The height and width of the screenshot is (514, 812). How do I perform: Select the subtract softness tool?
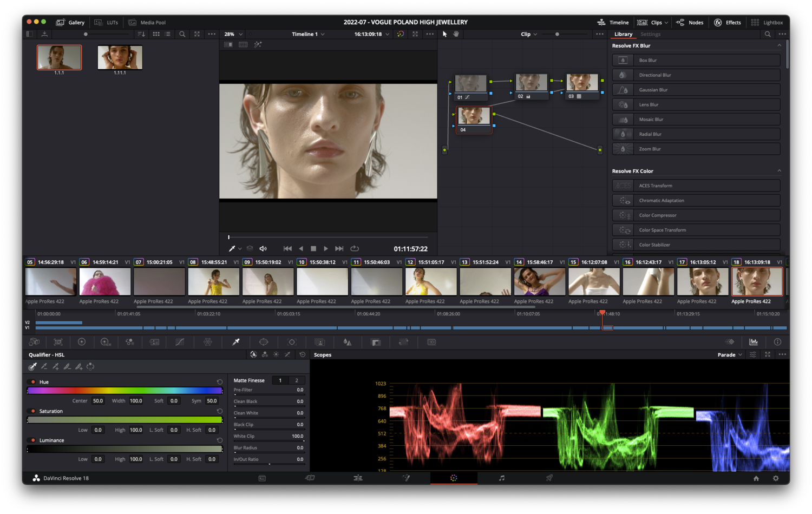coord(67,367)
